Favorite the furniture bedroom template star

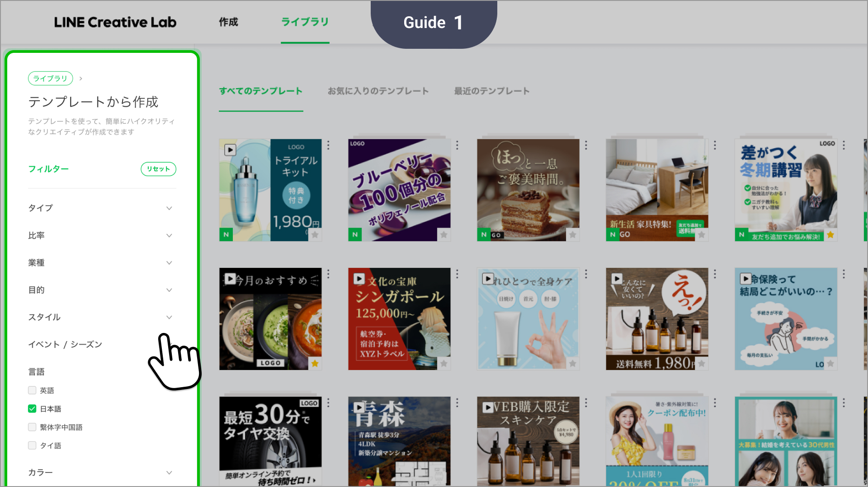point(702,235)
